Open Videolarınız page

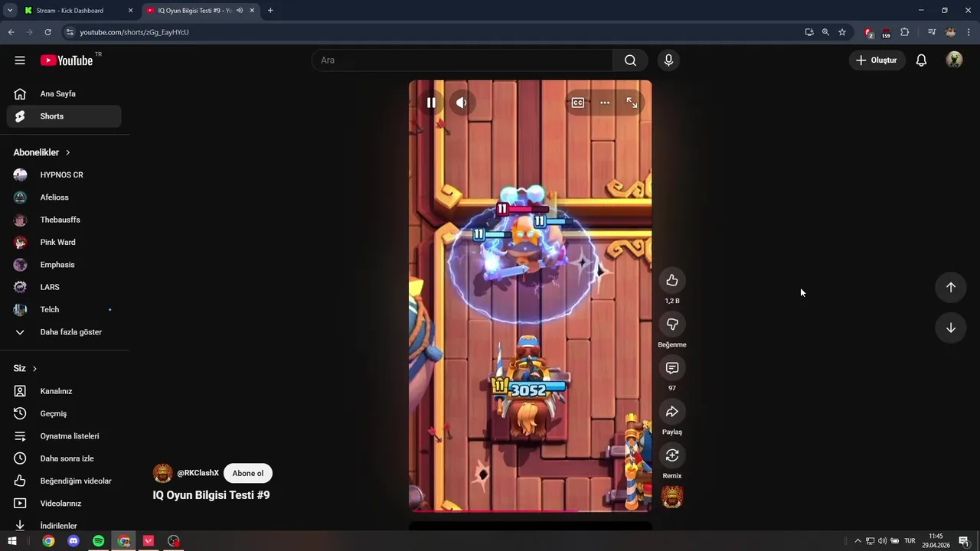tap(64, 504)
